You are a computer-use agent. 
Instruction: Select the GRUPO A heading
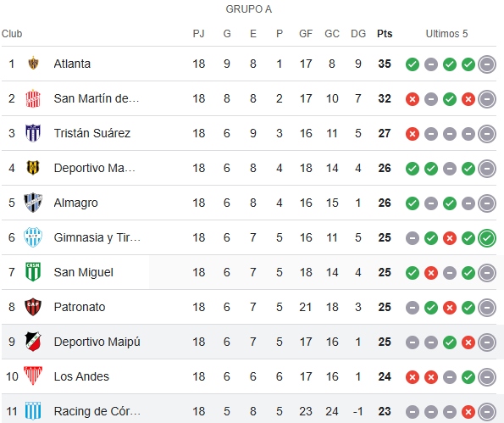coord(249,9)
